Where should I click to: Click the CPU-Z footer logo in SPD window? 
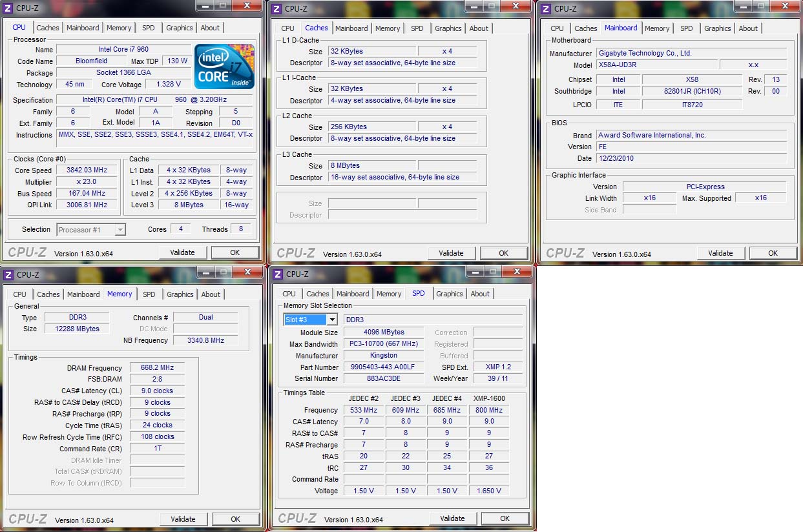point(297,518)
